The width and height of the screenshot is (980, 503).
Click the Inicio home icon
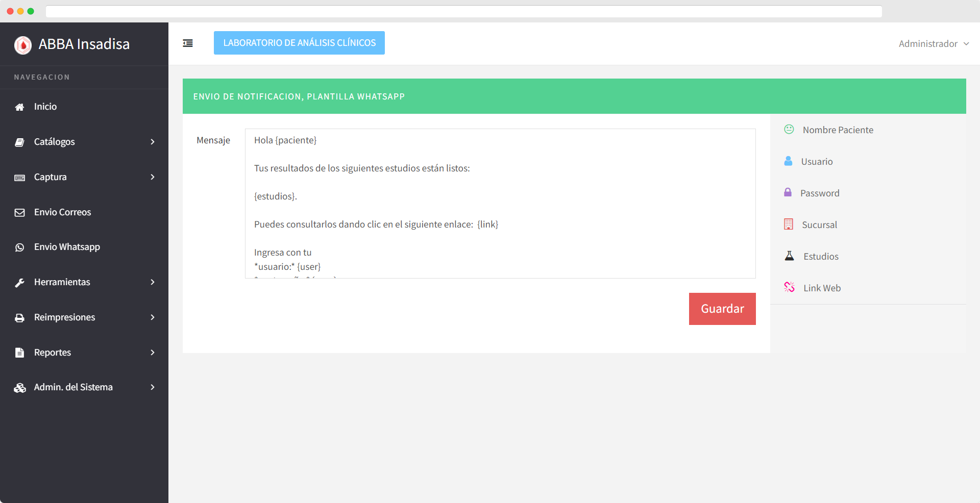[x=19, y=107]
